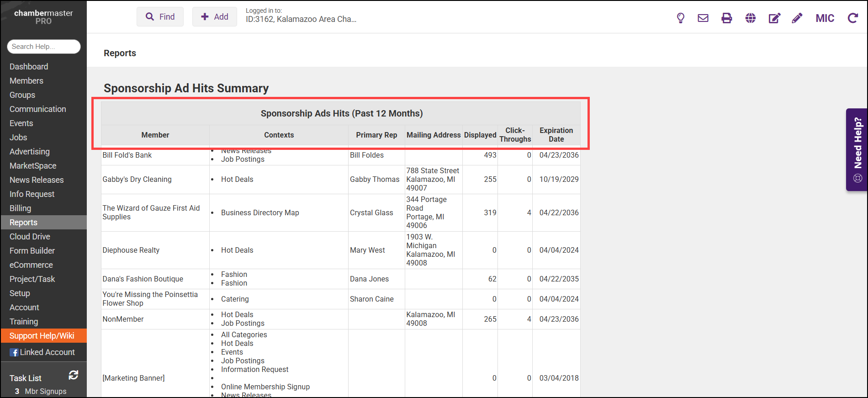Click the refresh arrow icon top right
The image size is (868, 398).
pos(852,18)
